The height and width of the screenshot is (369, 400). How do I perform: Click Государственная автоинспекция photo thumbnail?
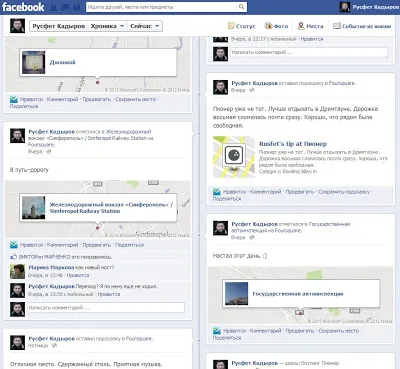tap(236, 294)
